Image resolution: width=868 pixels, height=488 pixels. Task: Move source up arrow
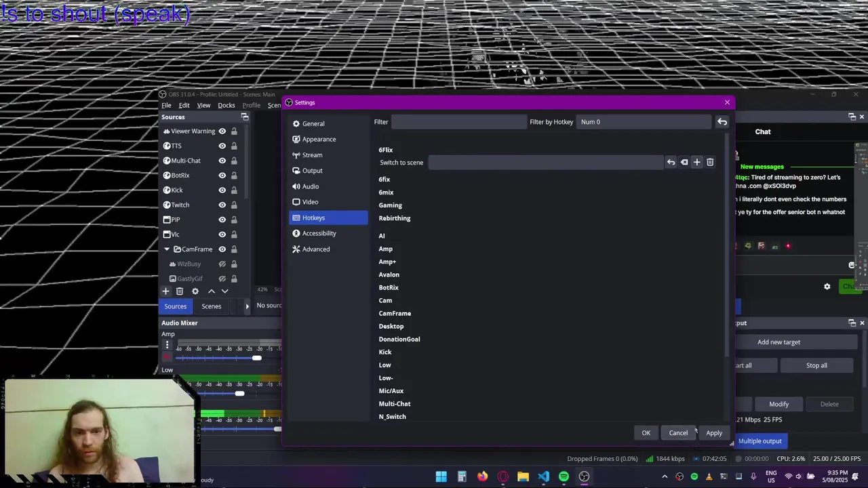[x=212, y=291]
